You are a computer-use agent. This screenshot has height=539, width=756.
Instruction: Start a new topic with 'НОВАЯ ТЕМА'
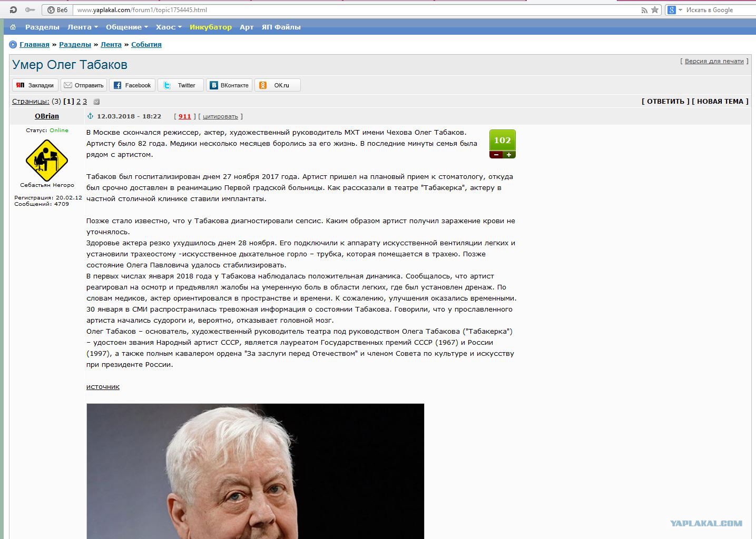tap(720, 102)
